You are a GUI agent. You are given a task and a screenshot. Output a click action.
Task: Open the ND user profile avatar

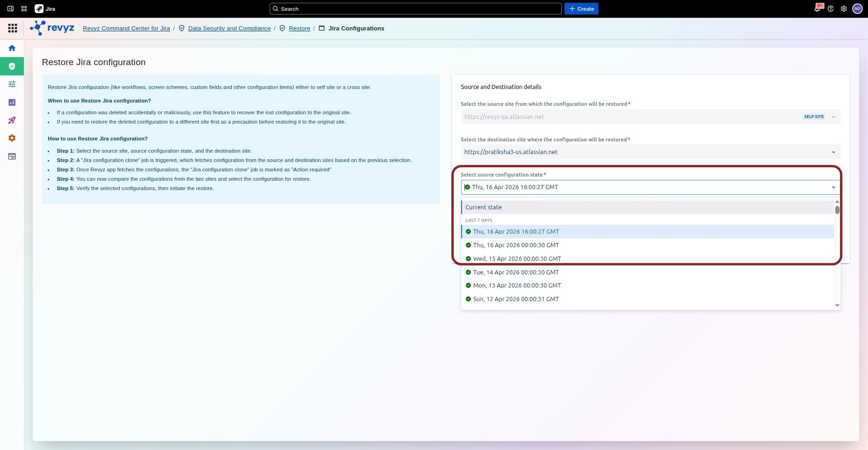[x=857, y=8]
